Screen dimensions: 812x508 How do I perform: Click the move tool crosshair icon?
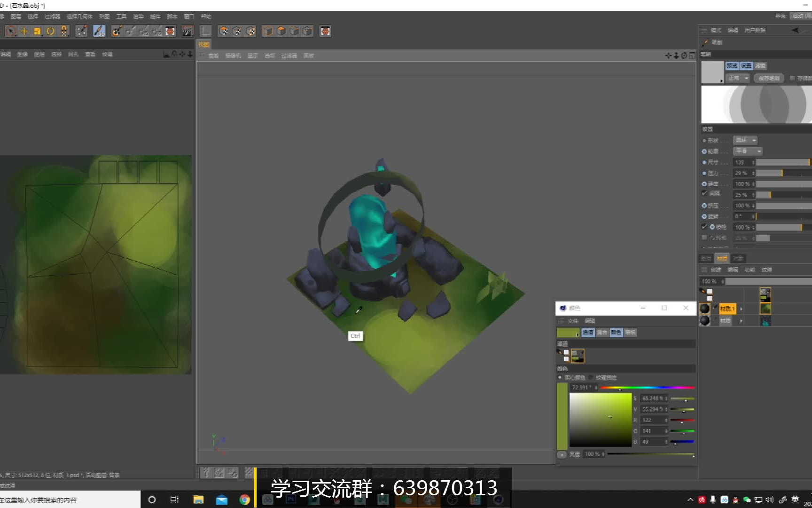coord(24,31)
